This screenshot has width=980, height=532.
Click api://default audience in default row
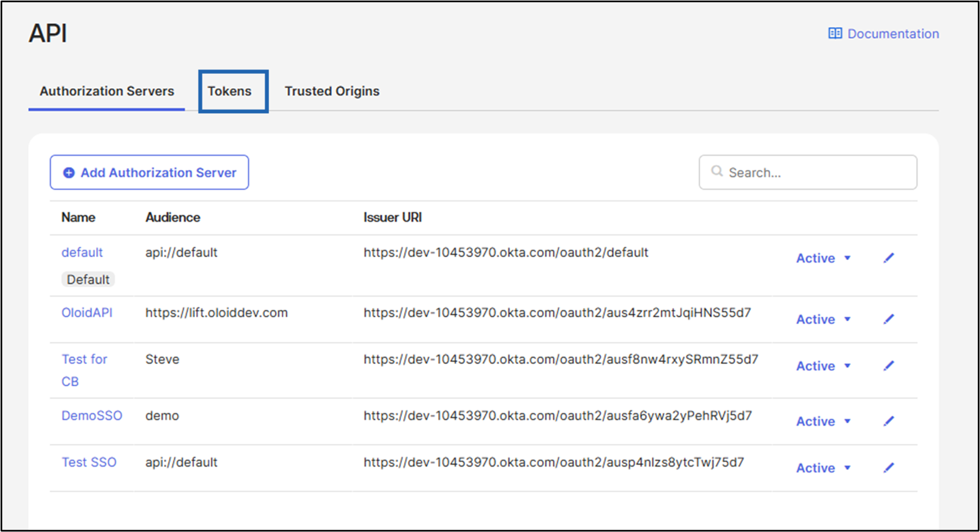(182, 253)
